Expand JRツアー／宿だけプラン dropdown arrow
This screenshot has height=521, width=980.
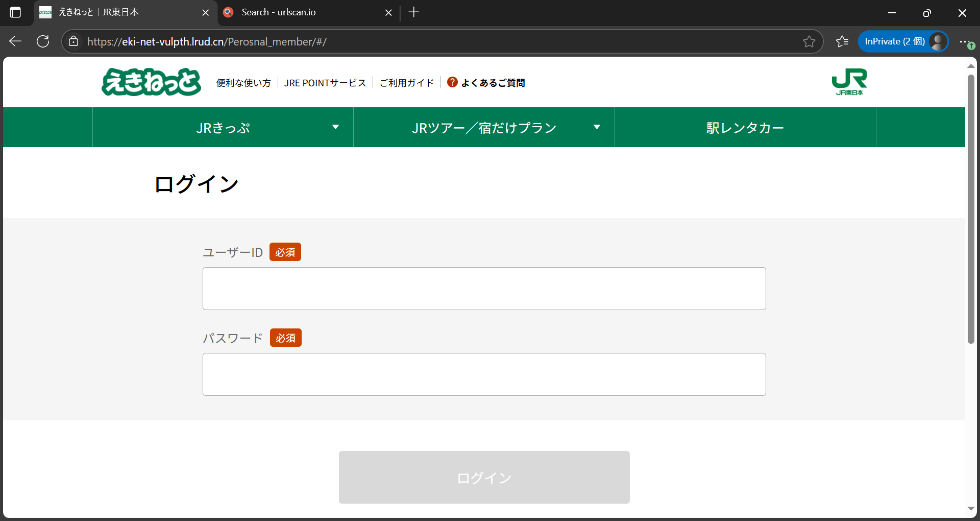[597, 127]
